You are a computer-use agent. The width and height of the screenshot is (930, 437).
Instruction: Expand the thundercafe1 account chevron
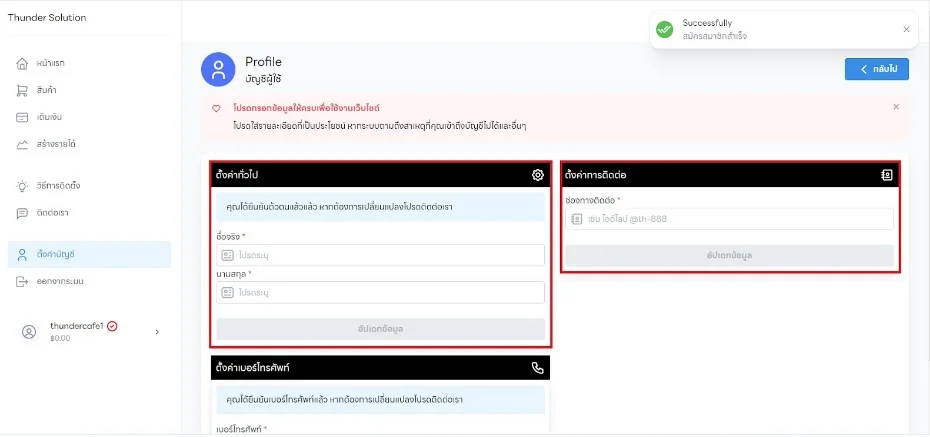coord(157,332)
